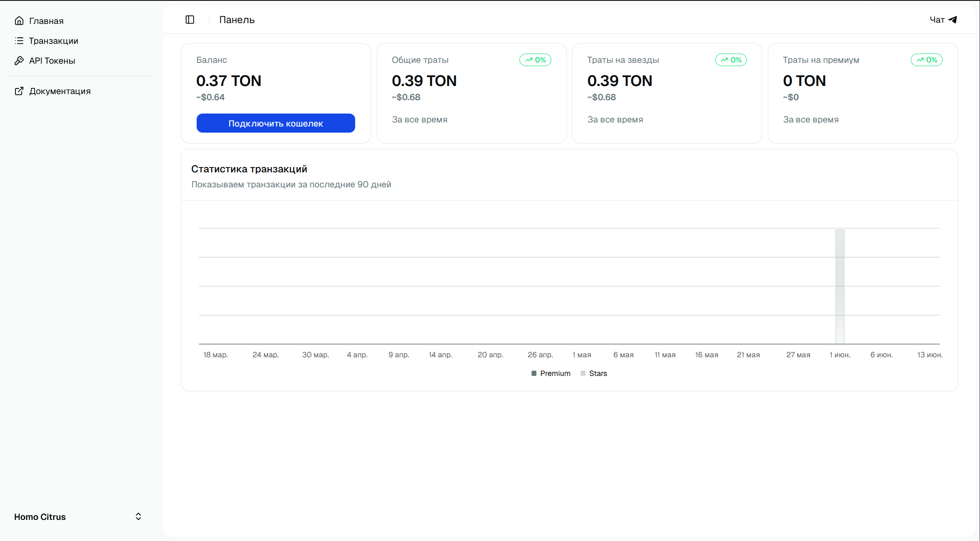Click the 20 апр. axis label

click(490, 355)
